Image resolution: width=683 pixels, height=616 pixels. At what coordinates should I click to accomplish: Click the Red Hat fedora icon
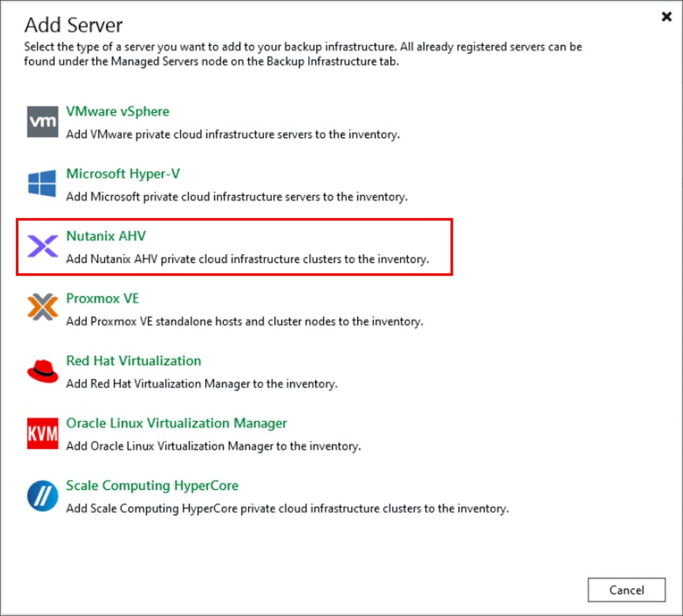click(42, 371)
